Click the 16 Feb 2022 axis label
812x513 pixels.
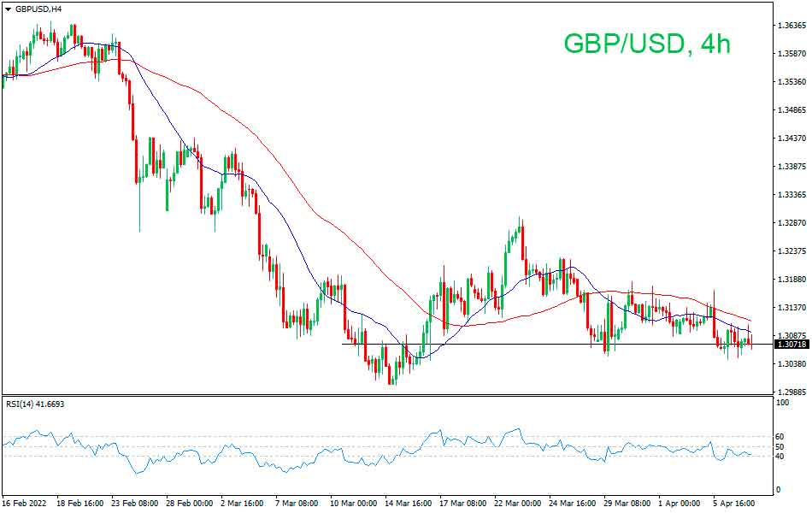26,504
